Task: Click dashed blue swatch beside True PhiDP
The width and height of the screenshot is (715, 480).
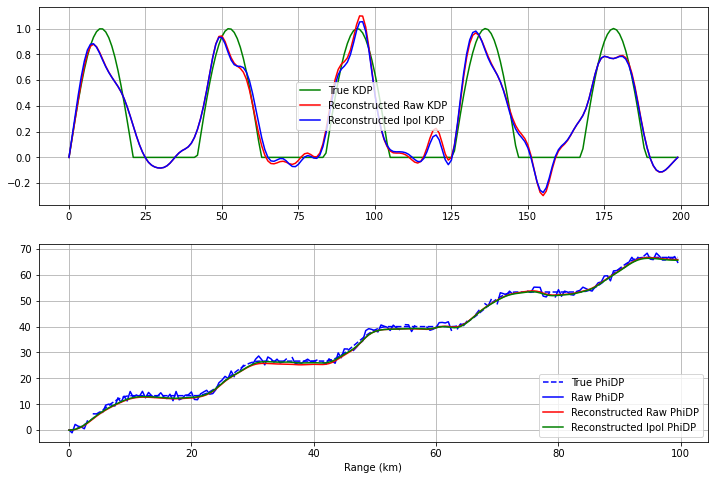Action: point(553,382)
